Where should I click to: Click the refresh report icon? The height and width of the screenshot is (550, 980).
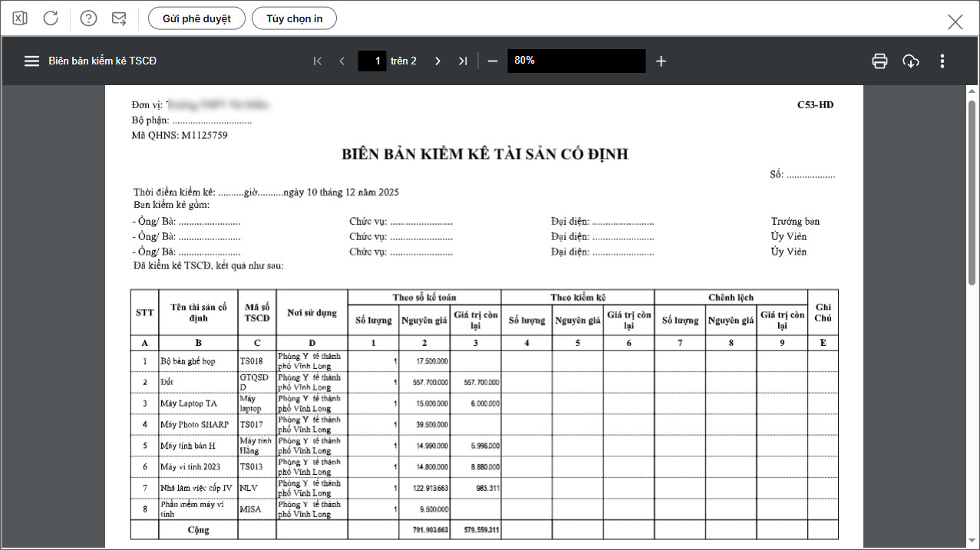point(51,18)
